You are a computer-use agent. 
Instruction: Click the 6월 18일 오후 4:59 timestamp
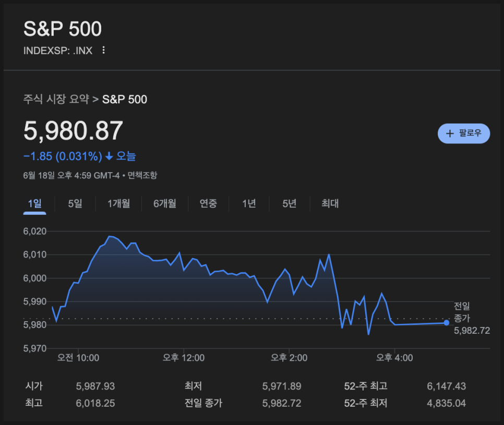(71, 175)
